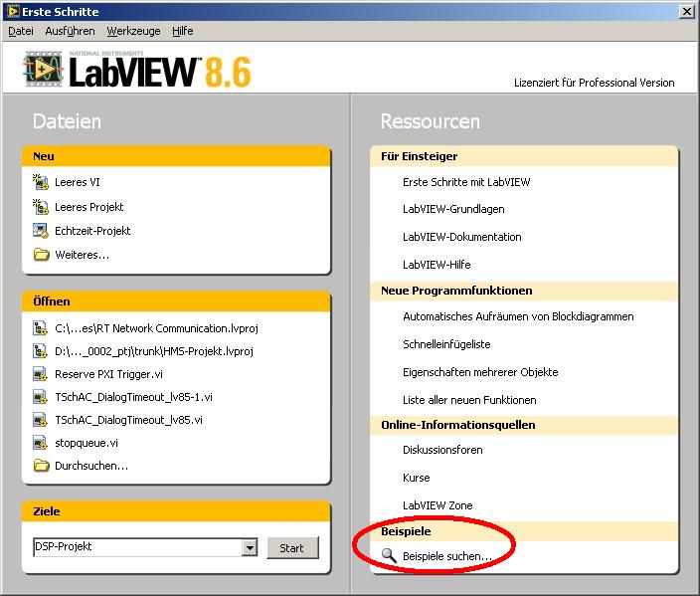Click icon beside RT Network Communication.lvproj
The image size is (700, 596).
click(x=40, y=328)
